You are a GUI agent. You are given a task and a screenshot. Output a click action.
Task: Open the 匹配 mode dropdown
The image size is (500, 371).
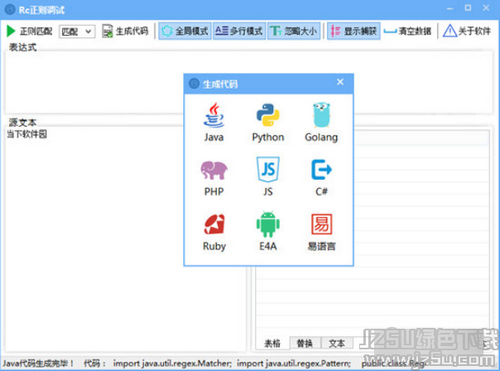77,32
